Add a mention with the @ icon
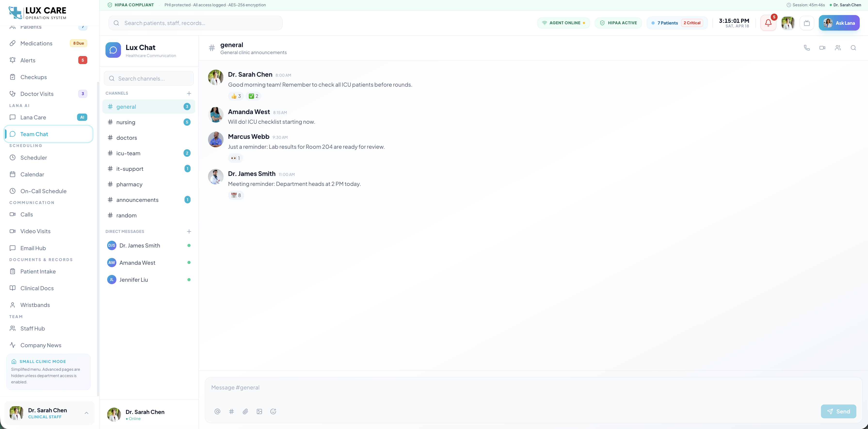The height and width of the screenshot is (429, 868). pos(217,412)
